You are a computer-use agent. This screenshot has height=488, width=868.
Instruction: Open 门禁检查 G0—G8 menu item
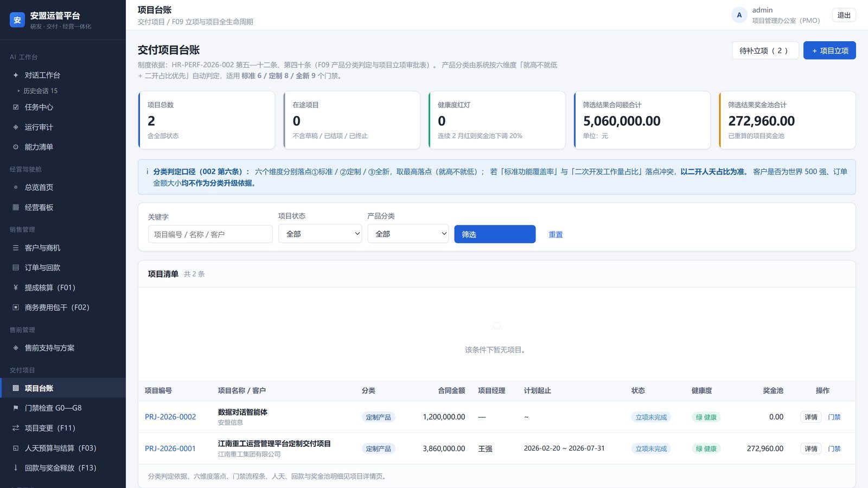click(63, 408)
